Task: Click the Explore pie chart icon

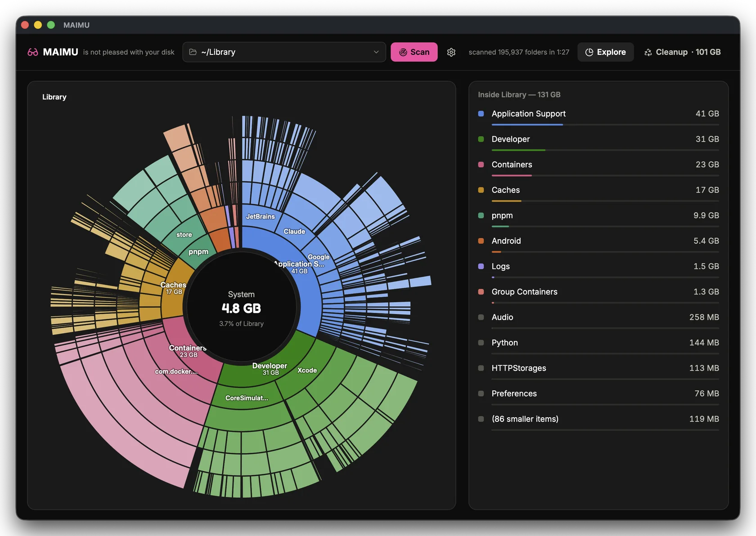Action: click(x=589, y=52)
